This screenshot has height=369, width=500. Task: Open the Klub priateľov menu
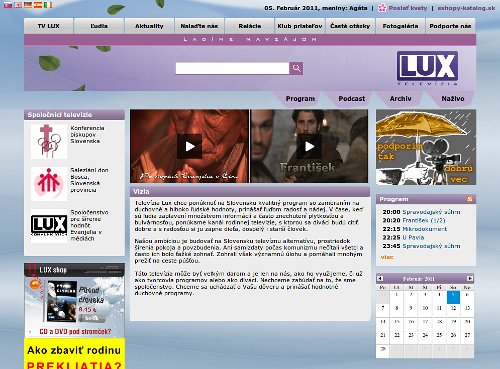coord(300,26)
